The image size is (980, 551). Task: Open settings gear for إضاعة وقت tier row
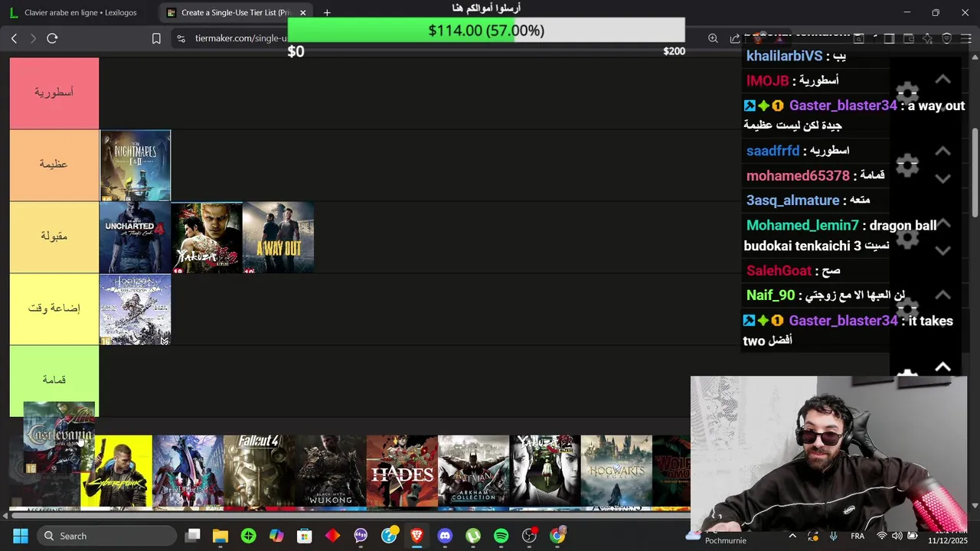pos(907,309)
